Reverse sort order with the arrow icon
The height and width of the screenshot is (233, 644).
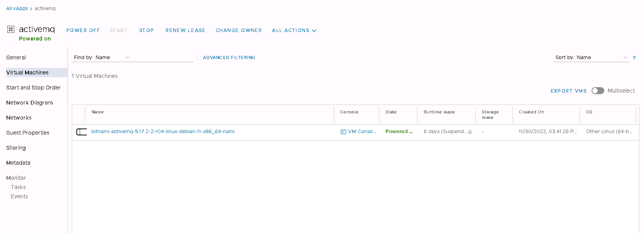(x=634, y=58)
